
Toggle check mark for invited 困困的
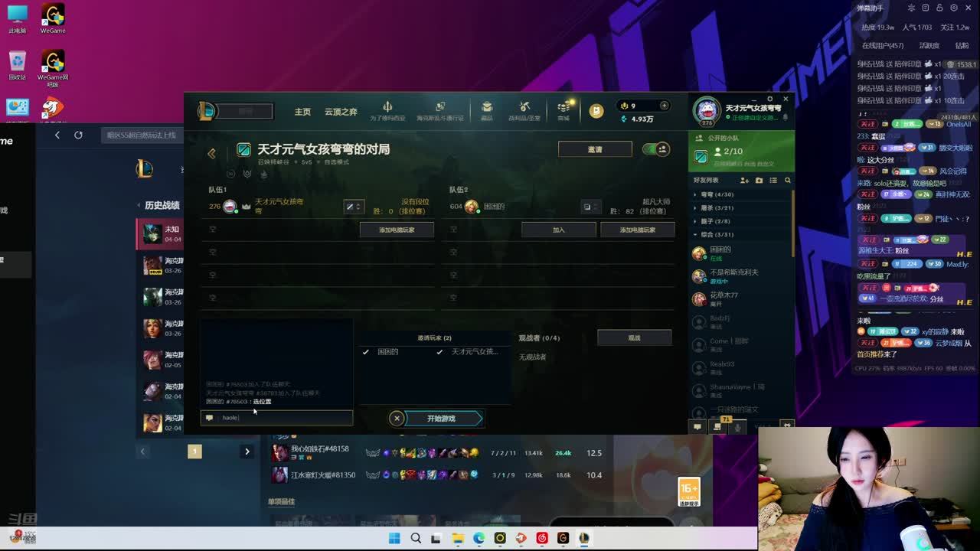coord(365,352)
